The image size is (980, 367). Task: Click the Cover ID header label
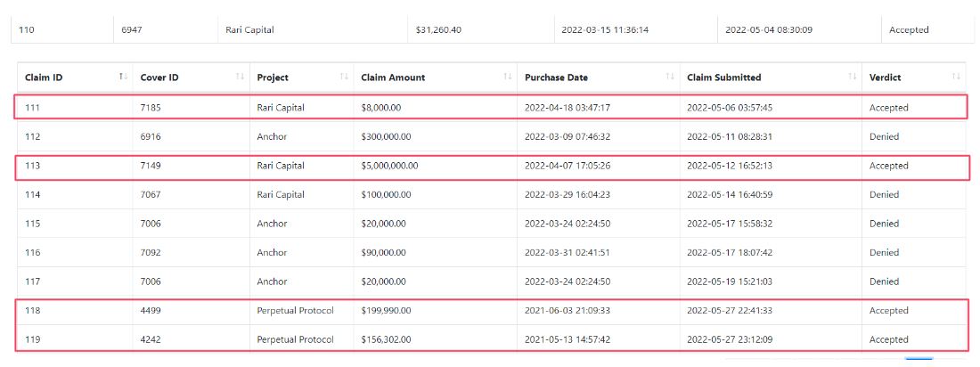pyautogui.click(x=159, y=77)
